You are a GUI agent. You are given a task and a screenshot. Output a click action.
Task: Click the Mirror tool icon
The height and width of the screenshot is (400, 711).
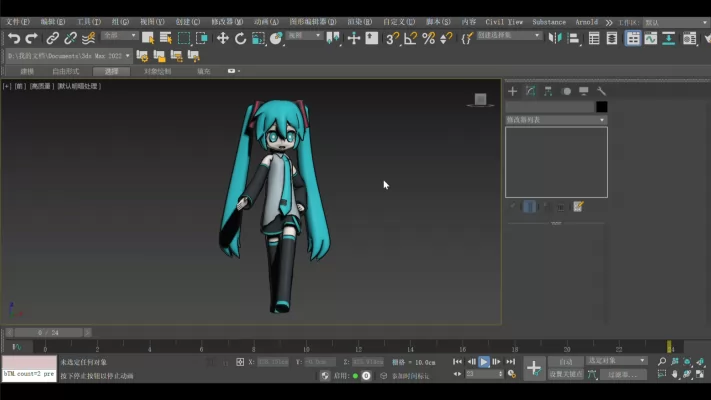tap(555, 39)
